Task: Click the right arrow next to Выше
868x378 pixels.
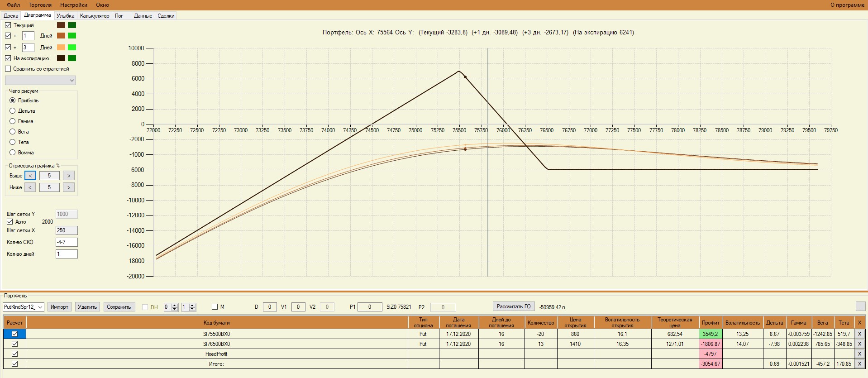Action: click(x=69, y=176)
